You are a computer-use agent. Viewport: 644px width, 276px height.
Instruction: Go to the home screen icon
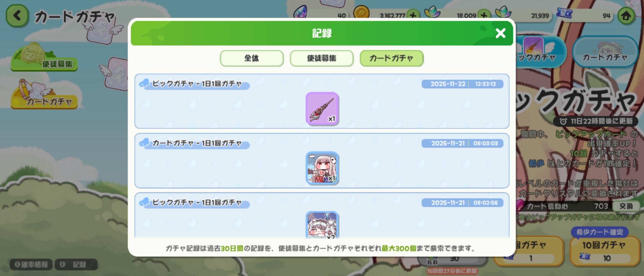click(x=626, y=16)
